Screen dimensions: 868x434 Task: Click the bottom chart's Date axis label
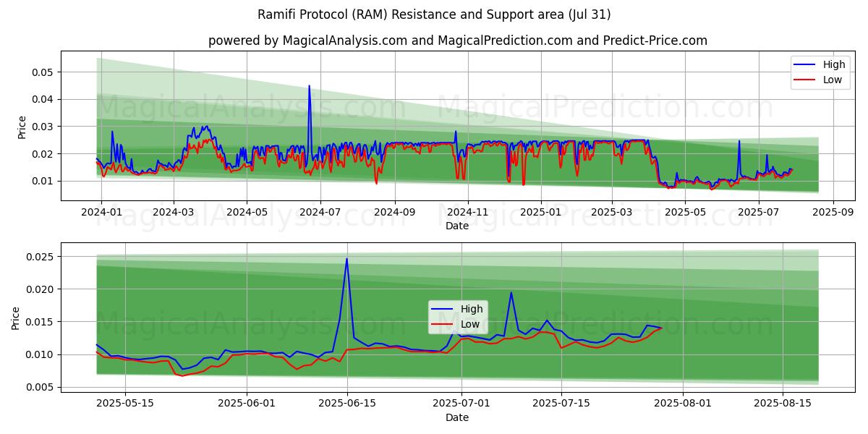(x=457, y=417)
